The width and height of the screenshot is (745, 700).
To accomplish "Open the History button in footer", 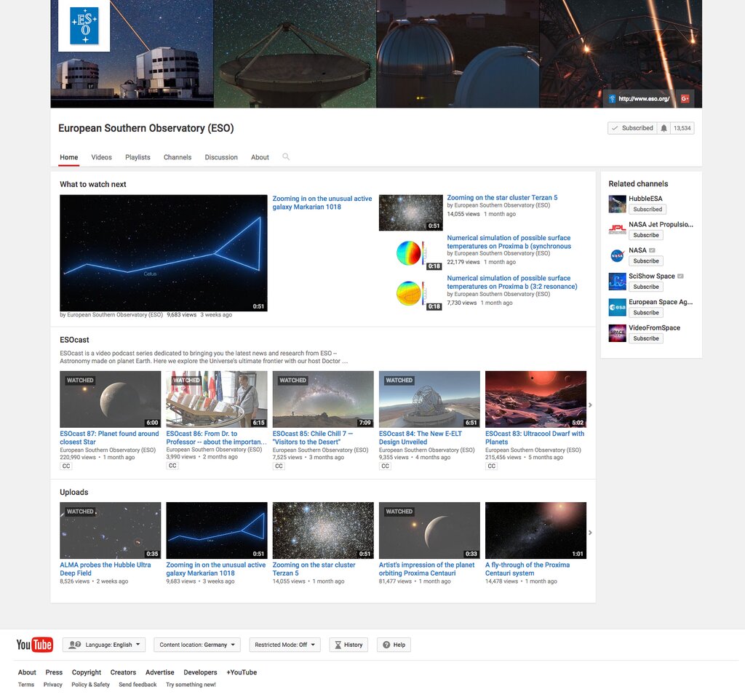I will pos(348,645).
